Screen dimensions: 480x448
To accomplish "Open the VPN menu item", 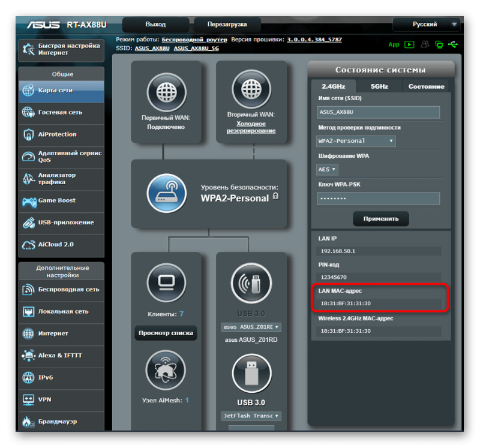I will point(61,401).
